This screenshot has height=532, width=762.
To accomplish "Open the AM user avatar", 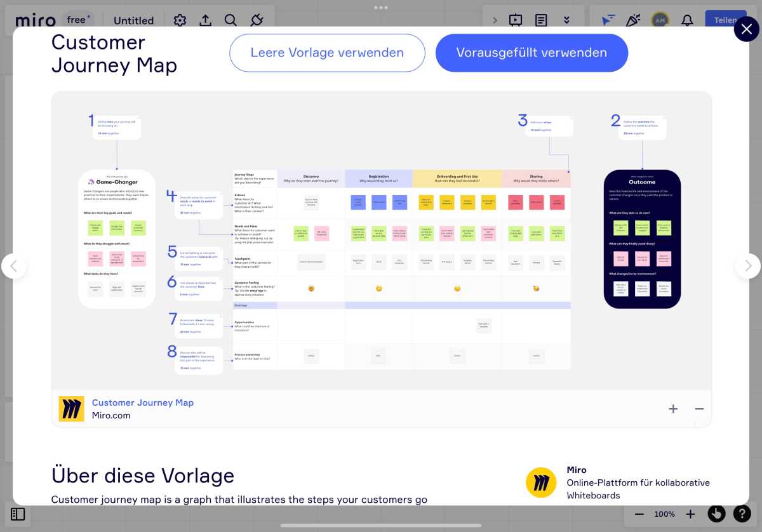I will (x=660, y=20).
